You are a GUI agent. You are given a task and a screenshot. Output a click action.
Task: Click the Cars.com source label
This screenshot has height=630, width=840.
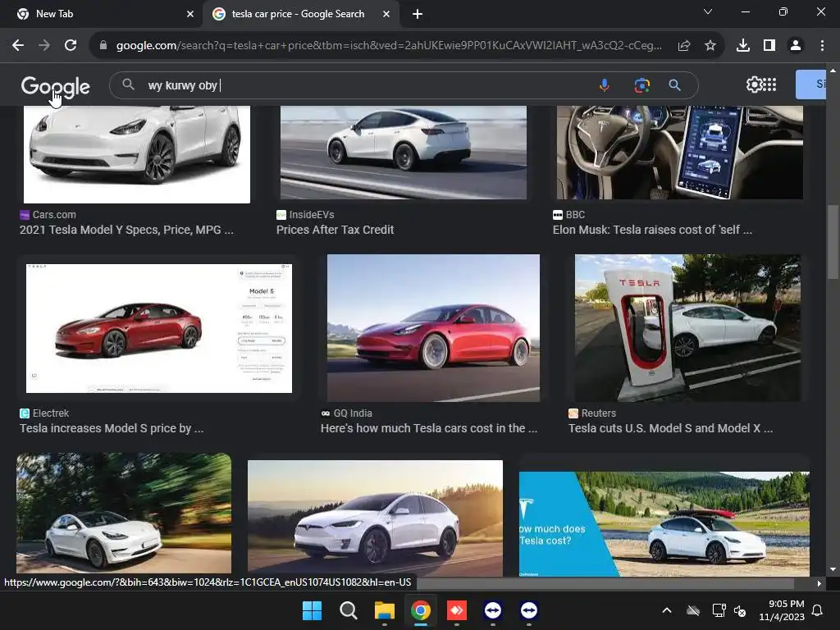pos(54,215)
